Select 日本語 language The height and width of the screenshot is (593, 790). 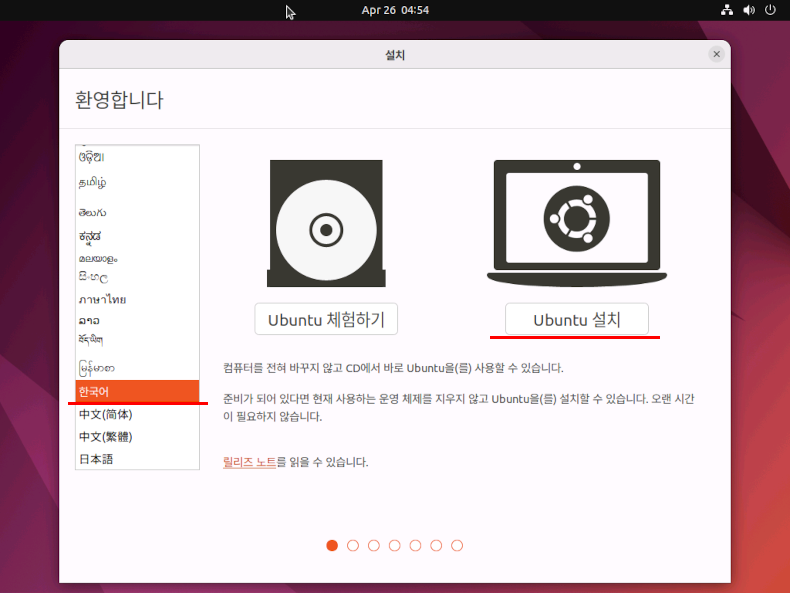(x=137, y=458)
